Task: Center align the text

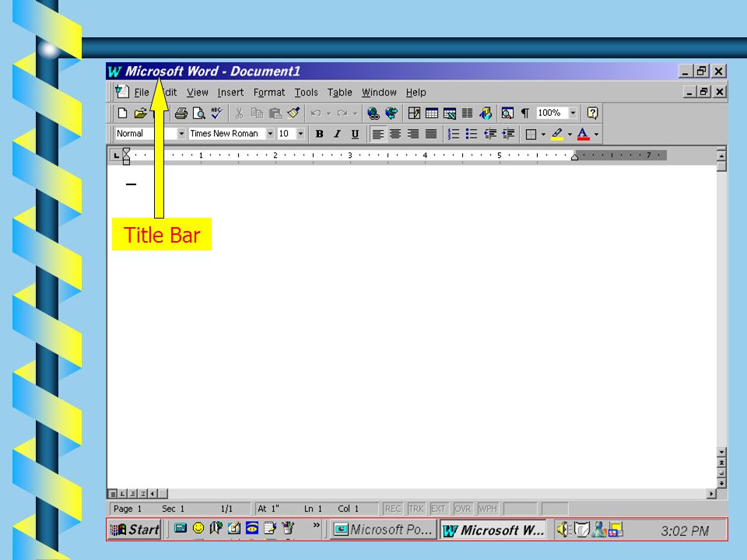Action: point(395,135)
